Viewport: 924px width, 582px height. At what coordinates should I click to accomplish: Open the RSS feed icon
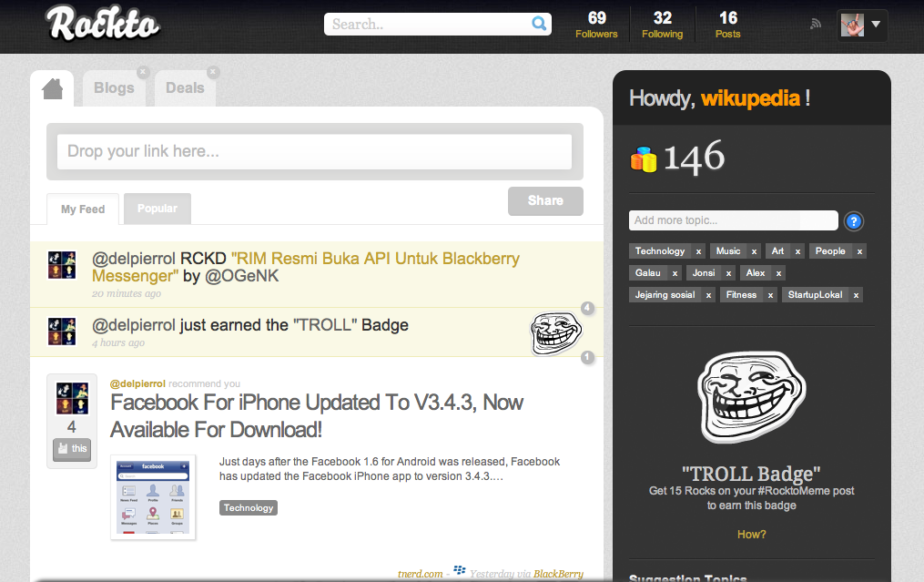[816, 24]
